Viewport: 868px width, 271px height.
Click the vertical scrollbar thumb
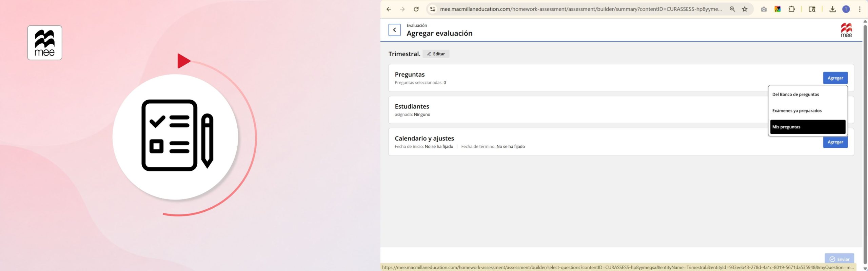tap(865, 144)
